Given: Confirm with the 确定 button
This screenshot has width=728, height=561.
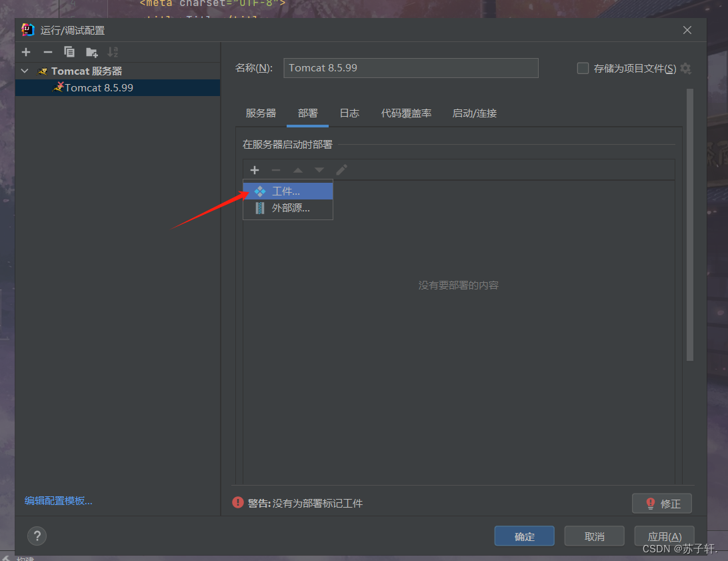Looking at the screenshot, I should [524, 536].
